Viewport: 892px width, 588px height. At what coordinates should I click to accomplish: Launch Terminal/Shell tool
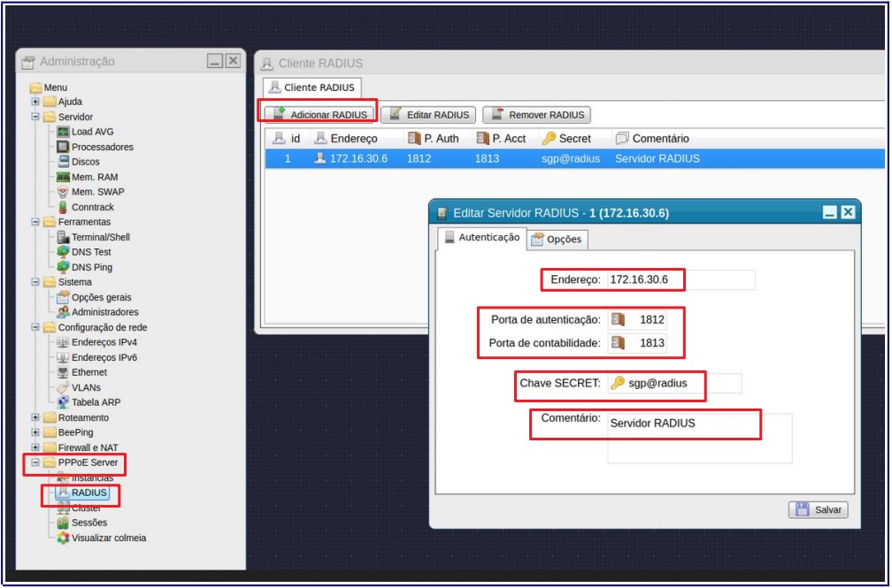tap(100, 237)
